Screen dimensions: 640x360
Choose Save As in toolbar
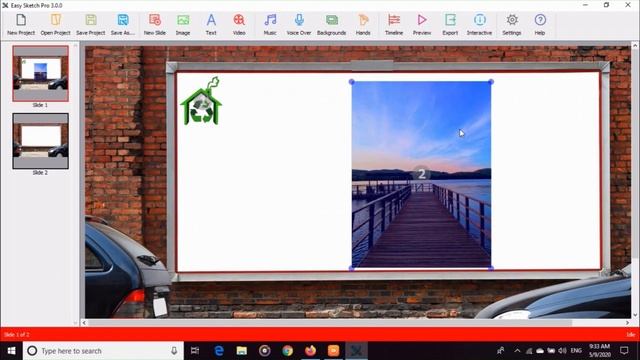click(x=122, y=24)
